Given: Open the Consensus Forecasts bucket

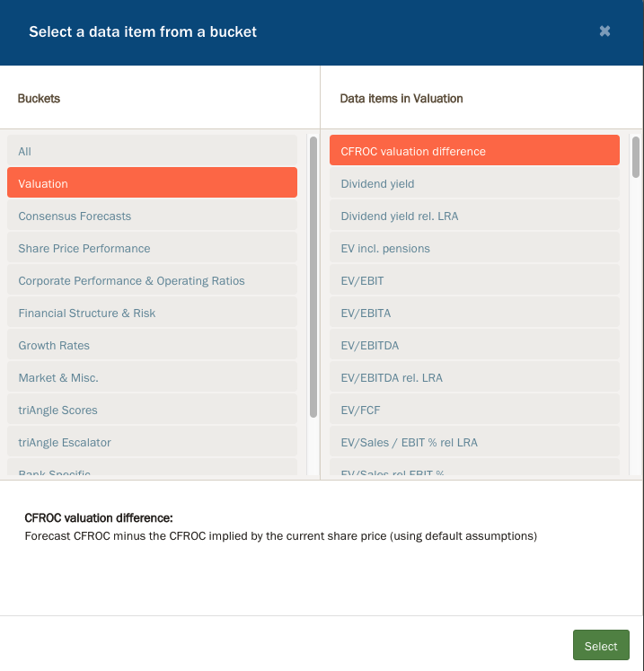Looking at the screenshot, I should [x=152, y=216].
